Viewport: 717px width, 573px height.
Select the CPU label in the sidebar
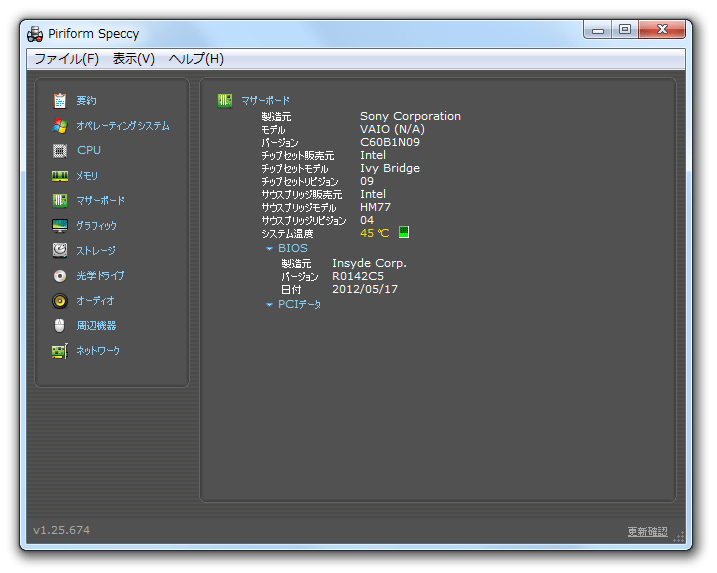89,150
